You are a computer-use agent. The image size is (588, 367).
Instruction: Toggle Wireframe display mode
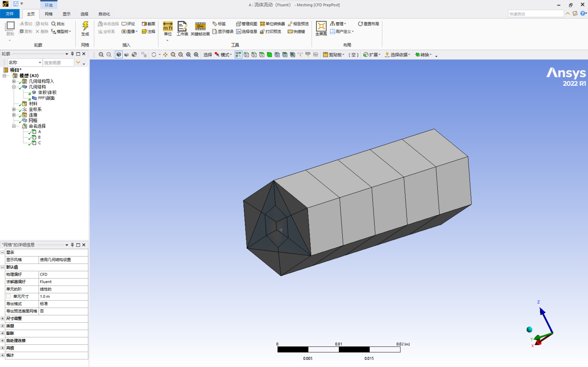[x=134, y=55]
